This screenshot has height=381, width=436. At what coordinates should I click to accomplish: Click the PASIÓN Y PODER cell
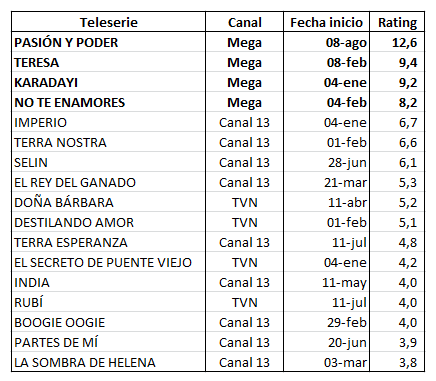(109, 42)
